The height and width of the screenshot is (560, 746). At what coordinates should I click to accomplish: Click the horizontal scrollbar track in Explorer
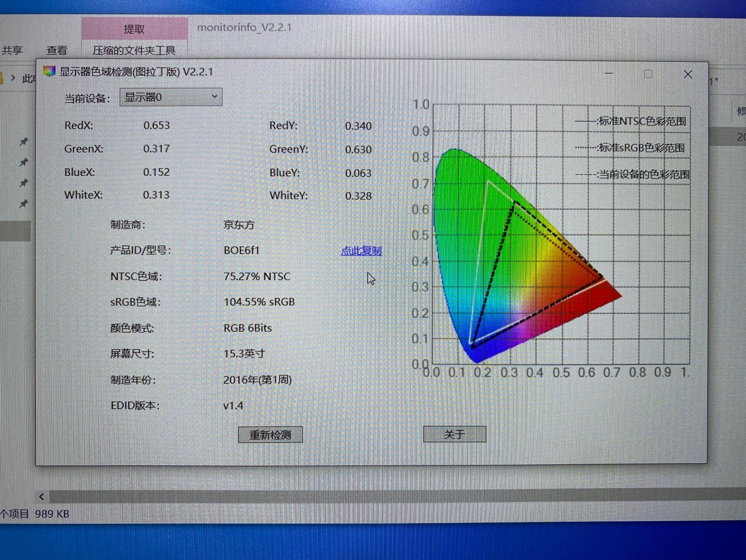pos(387,496)
